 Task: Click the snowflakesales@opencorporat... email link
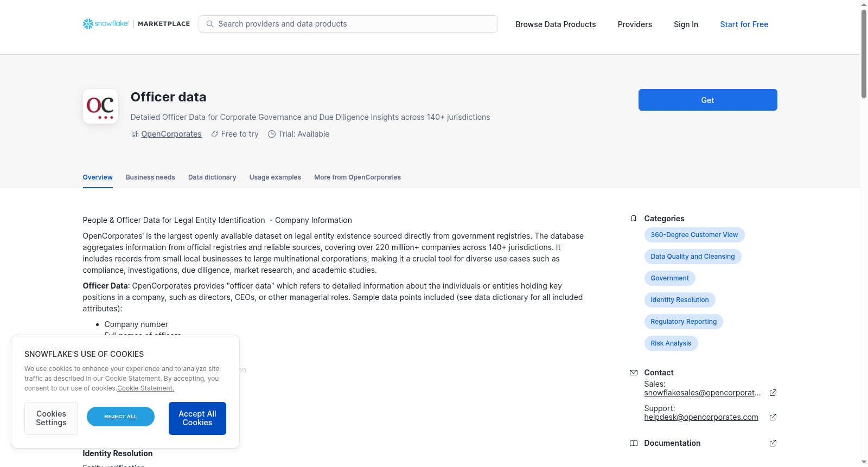tap(703, 393)
